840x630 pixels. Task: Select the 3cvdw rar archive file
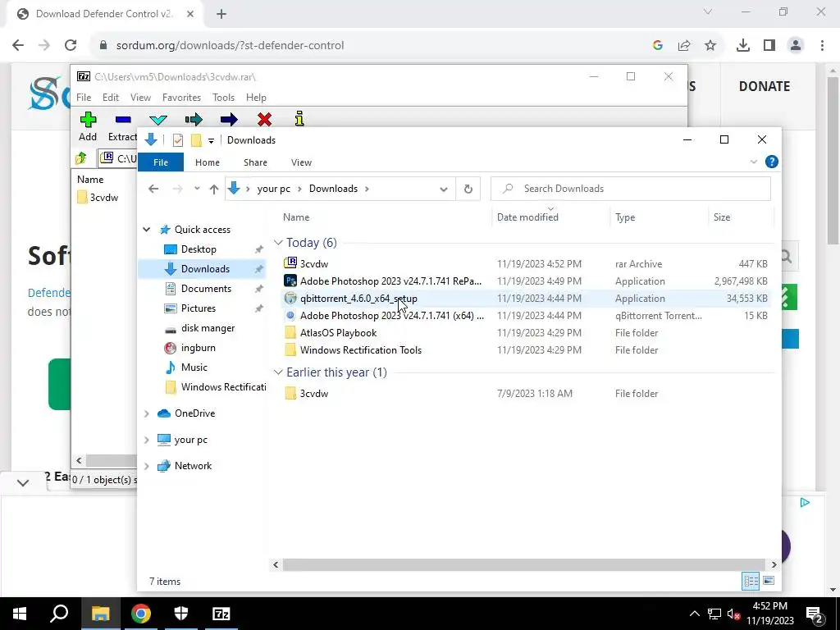526,263
